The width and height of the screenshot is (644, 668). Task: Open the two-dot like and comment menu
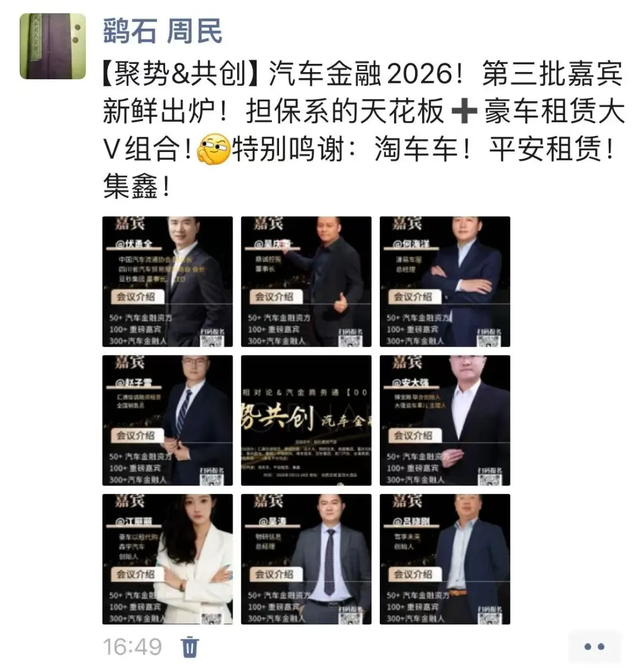pos(594,647)
